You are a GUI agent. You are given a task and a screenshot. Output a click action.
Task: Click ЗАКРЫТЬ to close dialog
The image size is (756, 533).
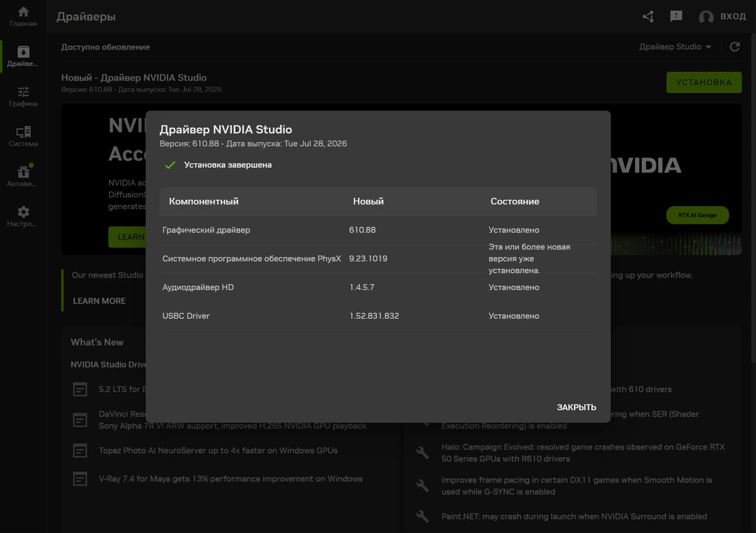coord(576,407)
